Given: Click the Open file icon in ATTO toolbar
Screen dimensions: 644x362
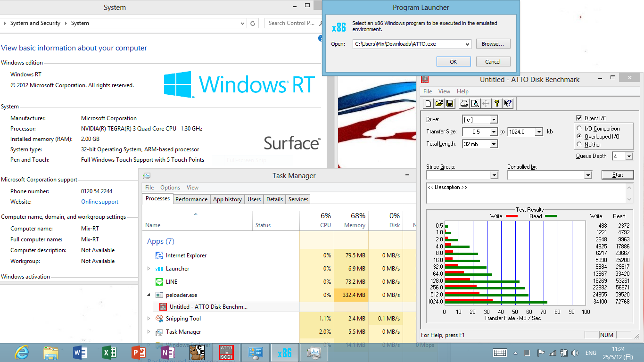Looking at the screenshot, I should click(x=439, y=103).
